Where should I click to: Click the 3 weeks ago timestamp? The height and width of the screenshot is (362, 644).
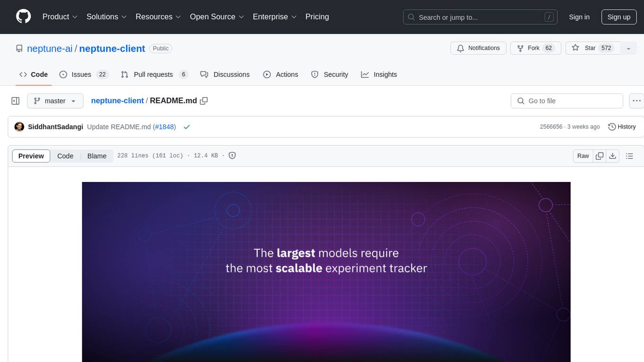[x=583, y=127]
